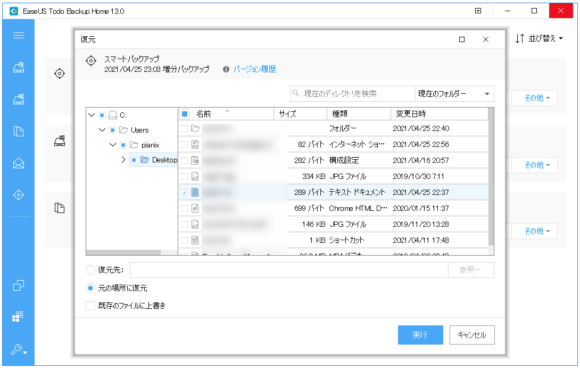This screenshot has width=580, height=368.
Task: Click the info icon beside version history
Action: point(226,70)
